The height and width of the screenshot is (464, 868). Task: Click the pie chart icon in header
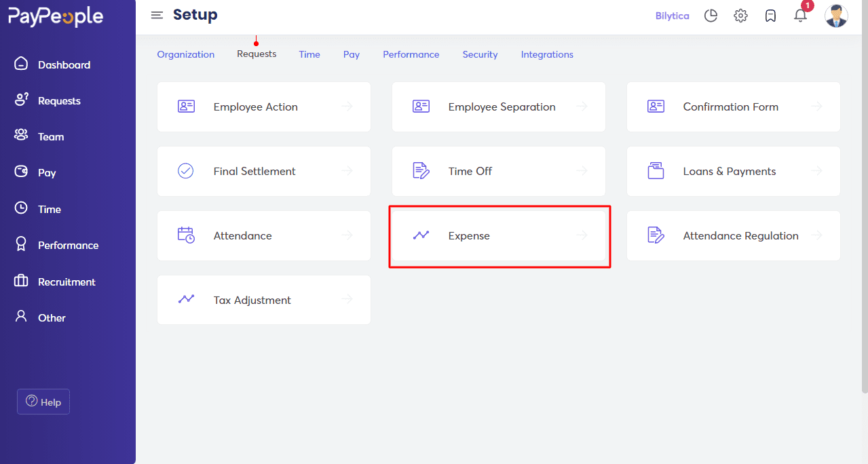tap(711, 16)
